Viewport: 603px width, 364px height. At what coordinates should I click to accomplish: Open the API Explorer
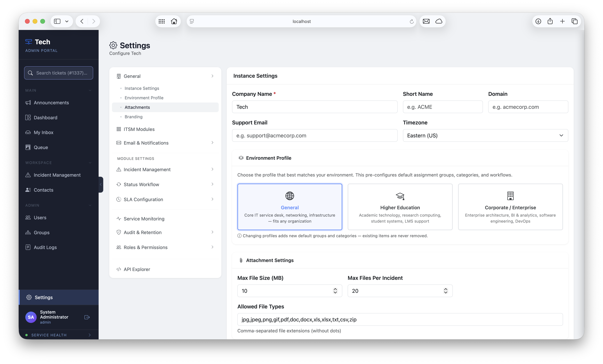pyautogui.click(x=137, y=269)
